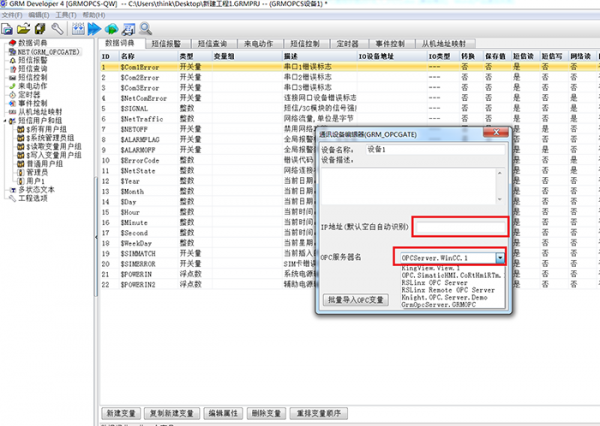
Task: Click the IP地址 input field
Action: (461, 227)
